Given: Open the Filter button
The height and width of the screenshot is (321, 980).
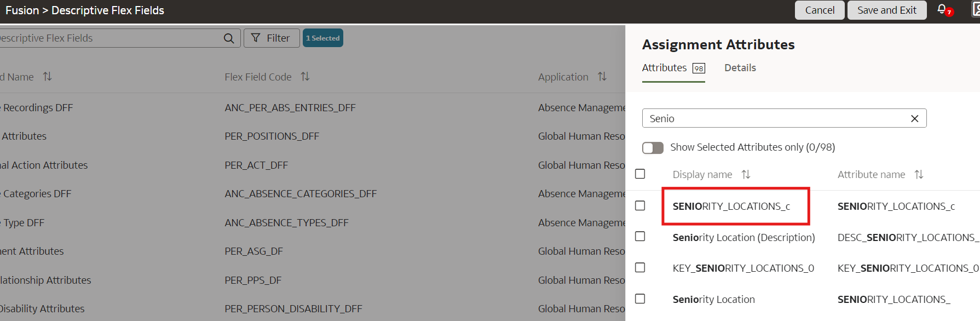Looking at the screenshot, I should coord(272,38).
